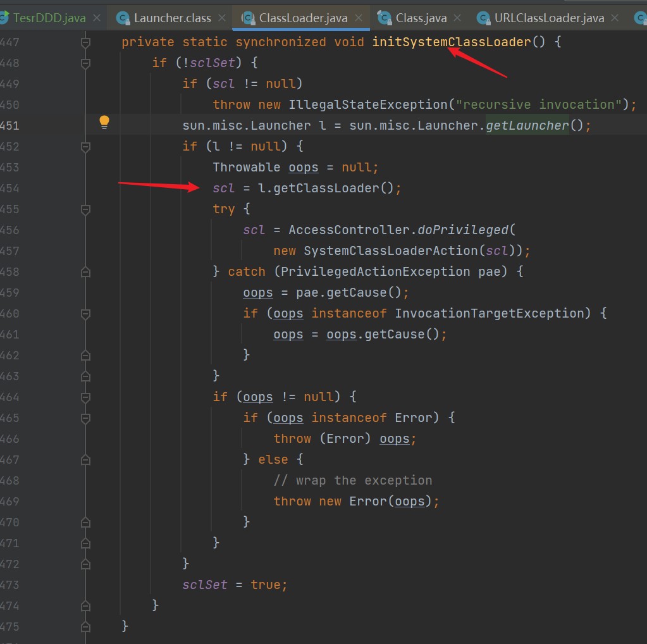Click line number 451 in the gutter
Screen dimensions: 647x644
tap(9, 126)
